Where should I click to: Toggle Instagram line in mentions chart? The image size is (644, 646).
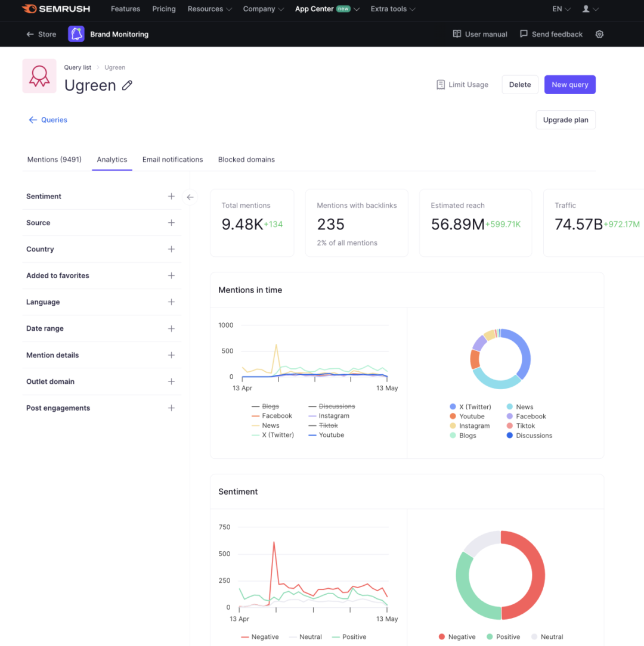click(329, 416)
